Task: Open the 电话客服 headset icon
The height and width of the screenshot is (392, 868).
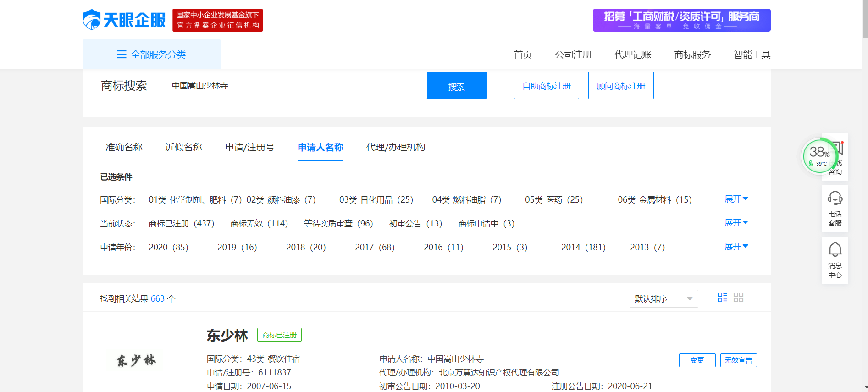Action: (835, 199)
